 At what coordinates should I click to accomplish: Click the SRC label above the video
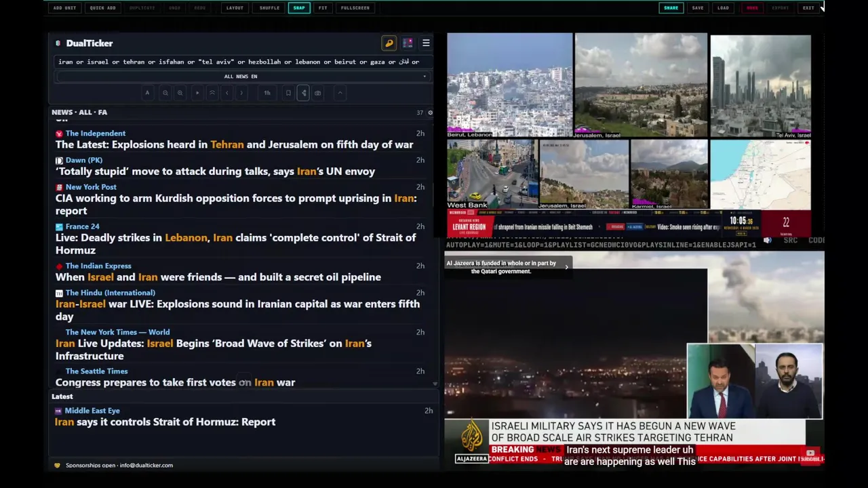click(790, 240)
